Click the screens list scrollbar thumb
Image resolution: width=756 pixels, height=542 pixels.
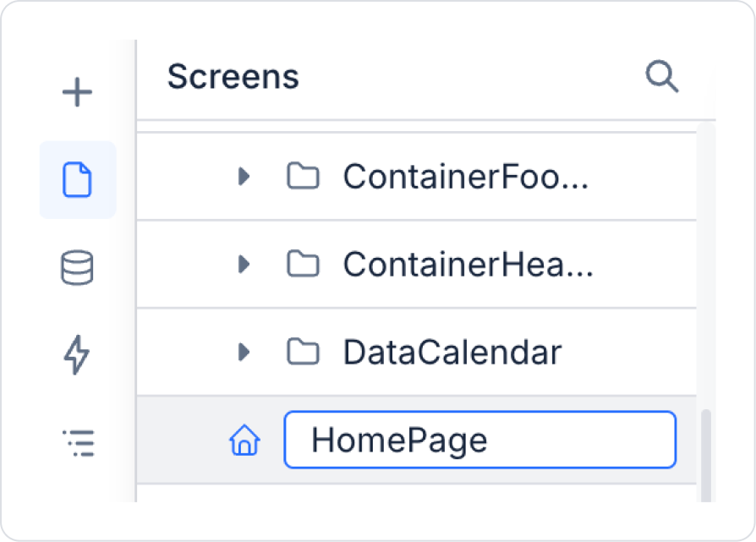[706, 455]
